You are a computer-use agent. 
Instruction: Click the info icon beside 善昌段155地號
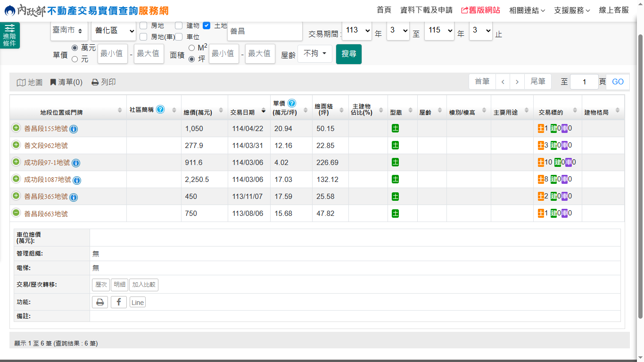click(x=74, y=129)
